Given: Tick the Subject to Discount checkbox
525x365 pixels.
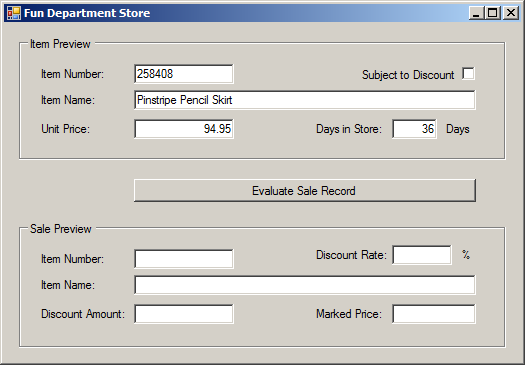Looking at the screenshot, I should click(468, 74).
